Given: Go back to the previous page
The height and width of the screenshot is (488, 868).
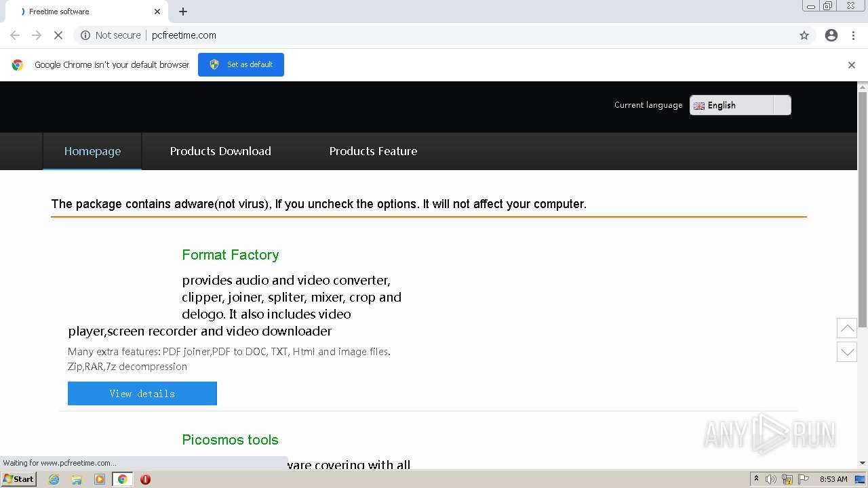Looking at the screenshot, I should coord(15,35).
